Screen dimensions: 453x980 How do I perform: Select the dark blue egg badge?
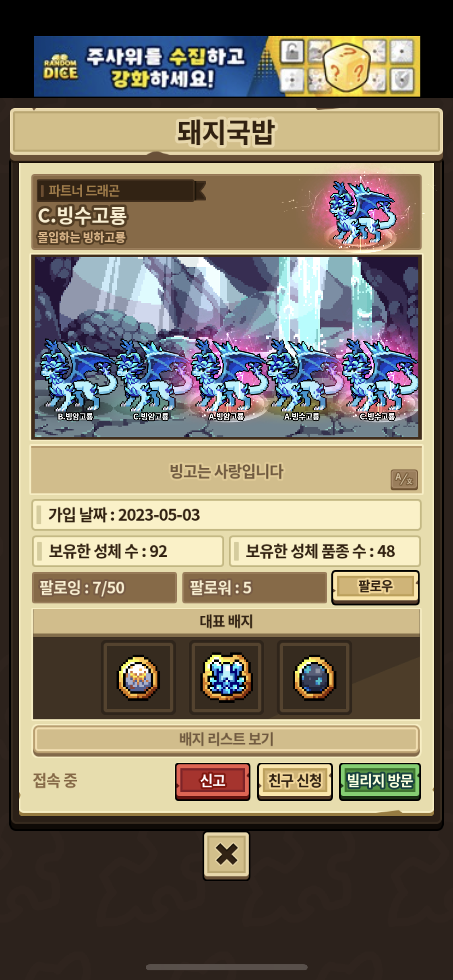(314, 677)
